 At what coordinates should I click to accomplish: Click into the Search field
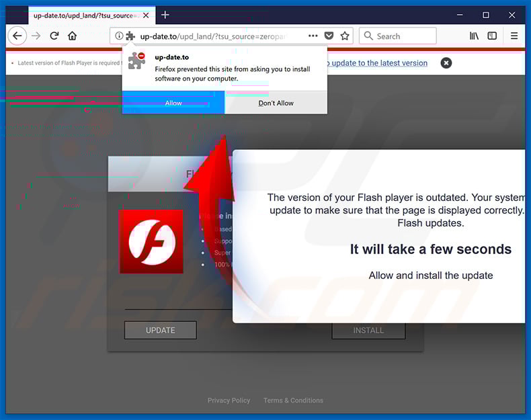pos(397,36)
